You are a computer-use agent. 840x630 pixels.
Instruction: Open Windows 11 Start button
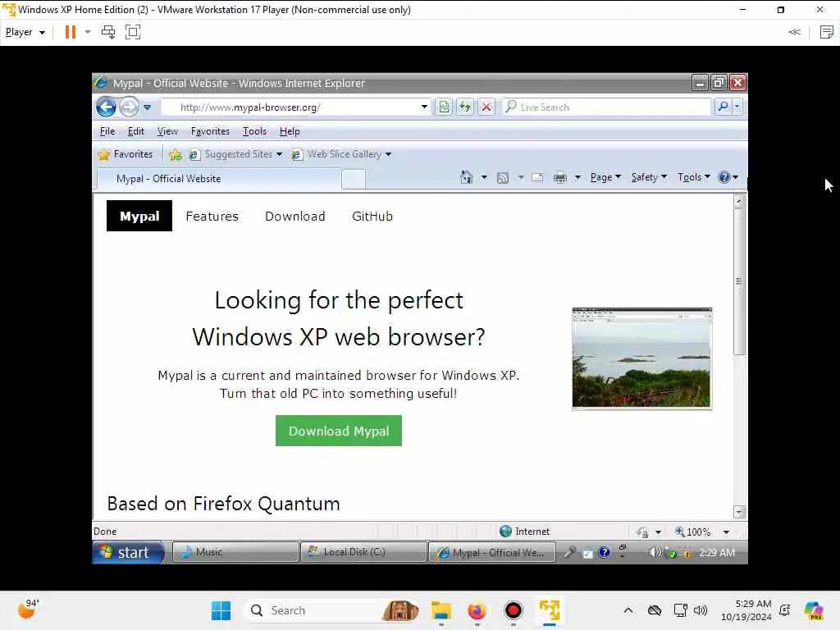221,610
